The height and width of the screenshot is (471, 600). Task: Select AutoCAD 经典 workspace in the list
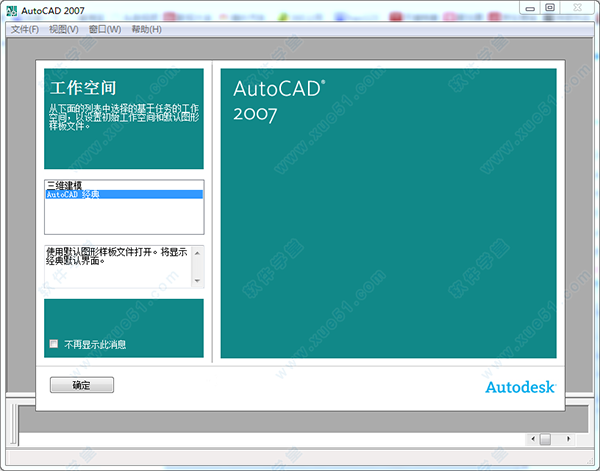[124, 194]
